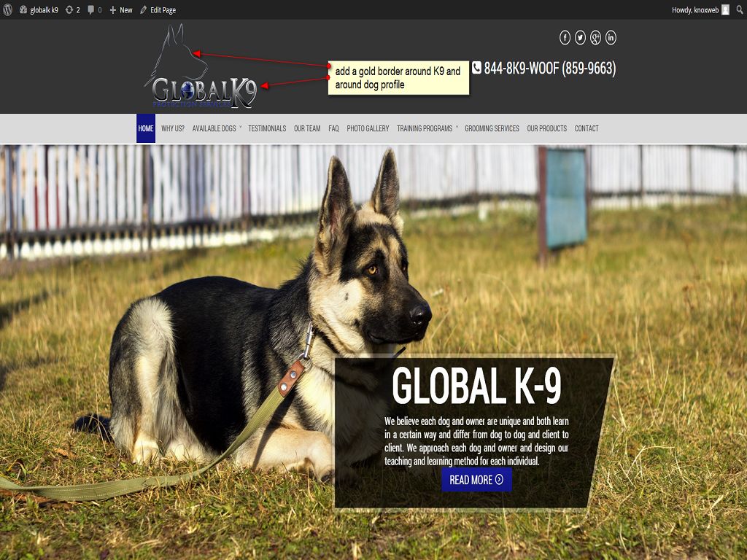Open the comments bubble in admin bar

(94, 10)
